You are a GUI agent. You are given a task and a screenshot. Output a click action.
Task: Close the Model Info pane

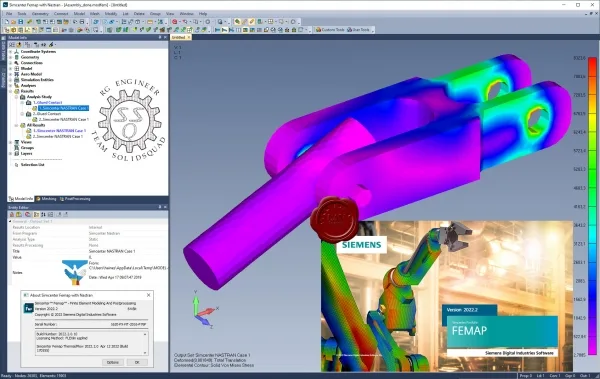click(x=165, y=38)
